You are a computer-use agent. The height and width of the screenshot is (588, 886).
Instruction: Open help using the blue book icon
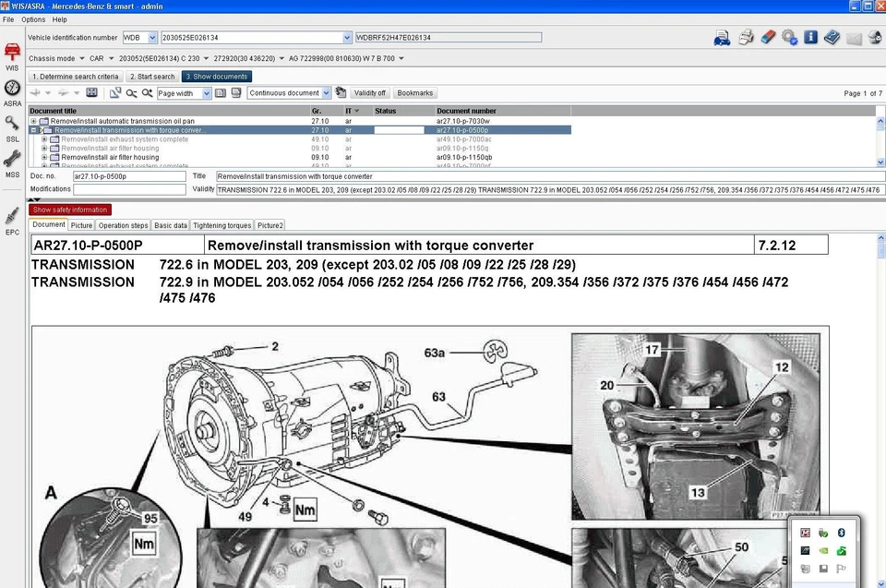[x=833, y=37]
